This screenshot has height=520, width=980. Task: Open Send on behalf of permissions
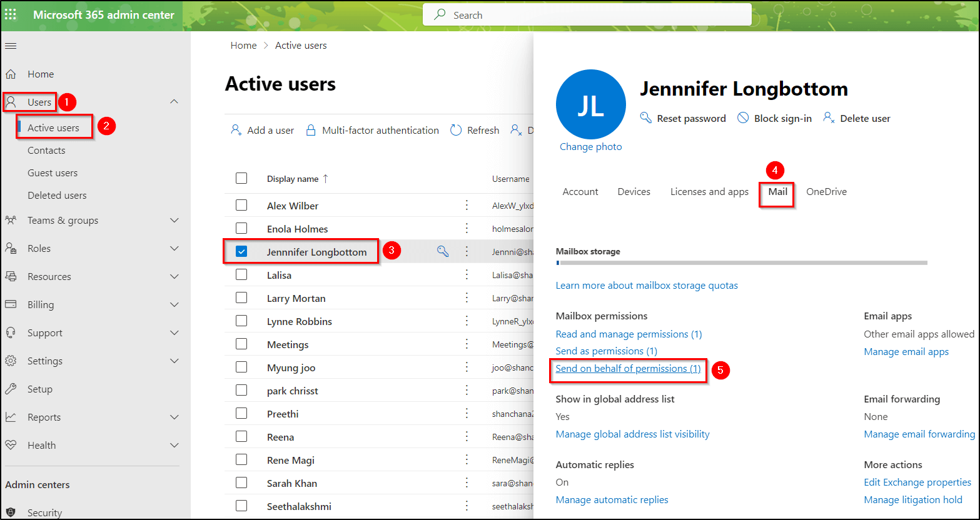click(x=627, y=368)
